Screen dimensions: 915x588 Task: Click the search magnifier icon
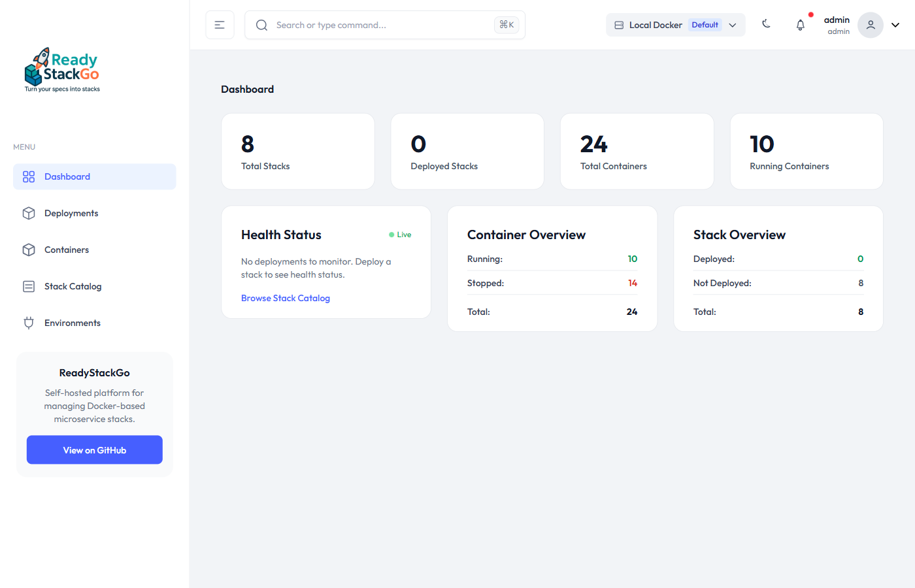(x=261, y=25)
